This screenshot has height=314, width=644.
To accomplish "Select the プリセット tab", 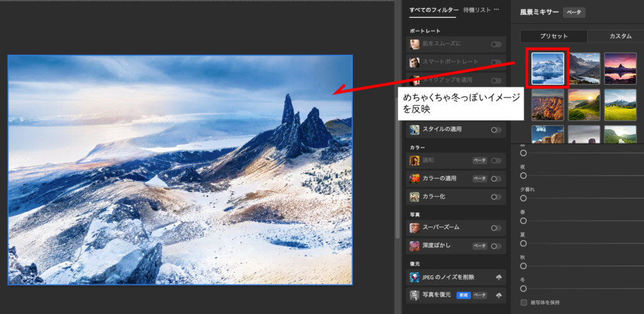I will [x=553, y=36].
